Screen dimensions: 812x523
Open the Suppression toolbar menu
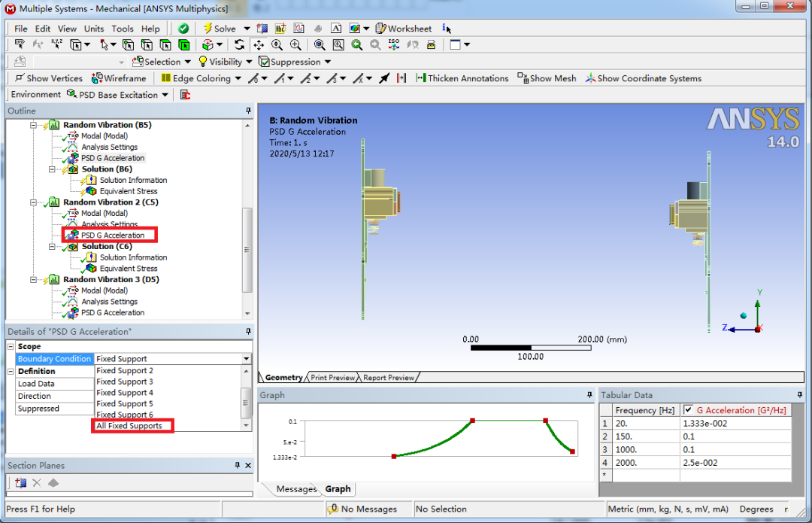295,62
